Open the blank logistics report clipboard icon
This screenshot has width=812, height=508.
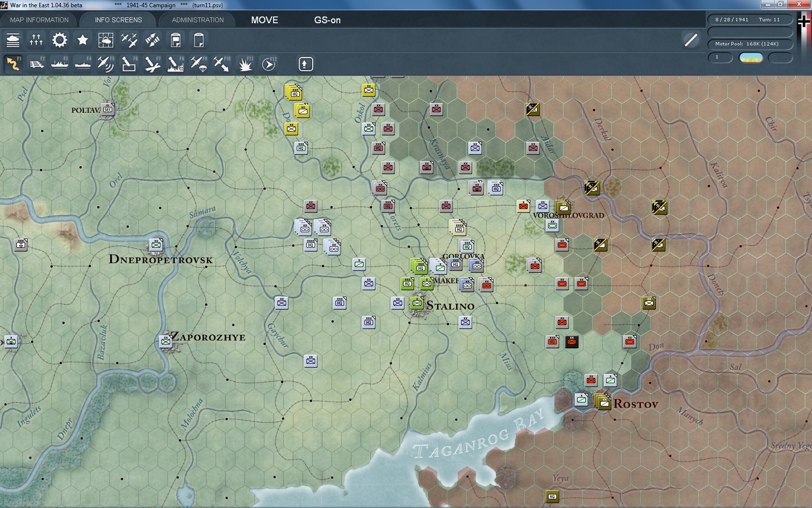(x=199, y=40)
